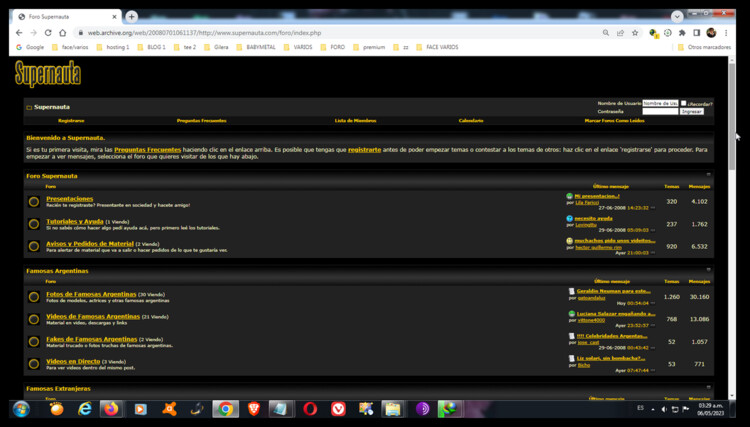Click the Ingresar login button
Screen dimensions: 750x427
tap(692, 111)
